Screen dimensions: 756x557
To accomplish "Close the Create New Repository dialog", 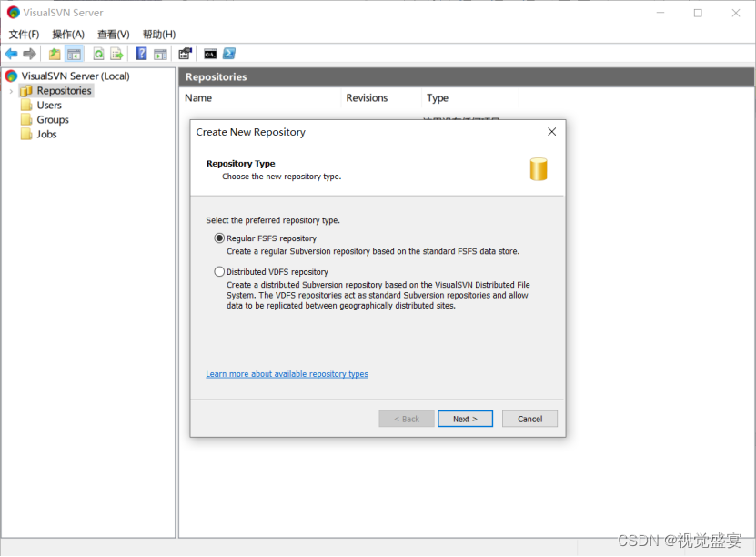I will [x=552, y=132].
